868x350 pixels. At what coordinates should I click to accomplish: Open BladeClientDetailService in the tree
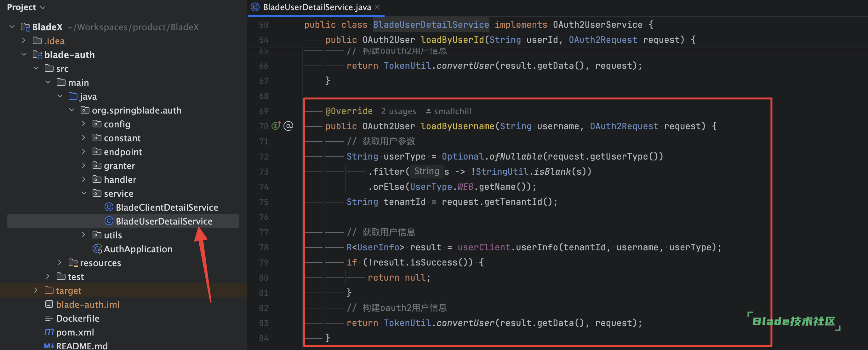167,207
